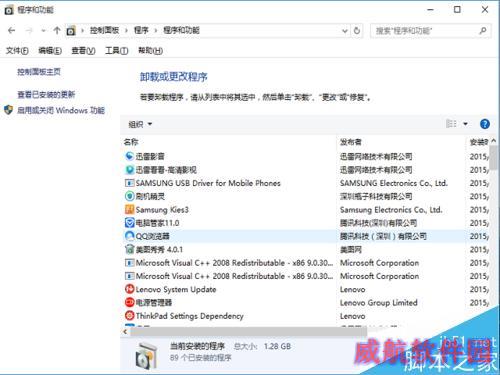The height and width of the screenshot is (375, 500).
Task: Open 控制面板主页 link
Action: coord(39,72)
